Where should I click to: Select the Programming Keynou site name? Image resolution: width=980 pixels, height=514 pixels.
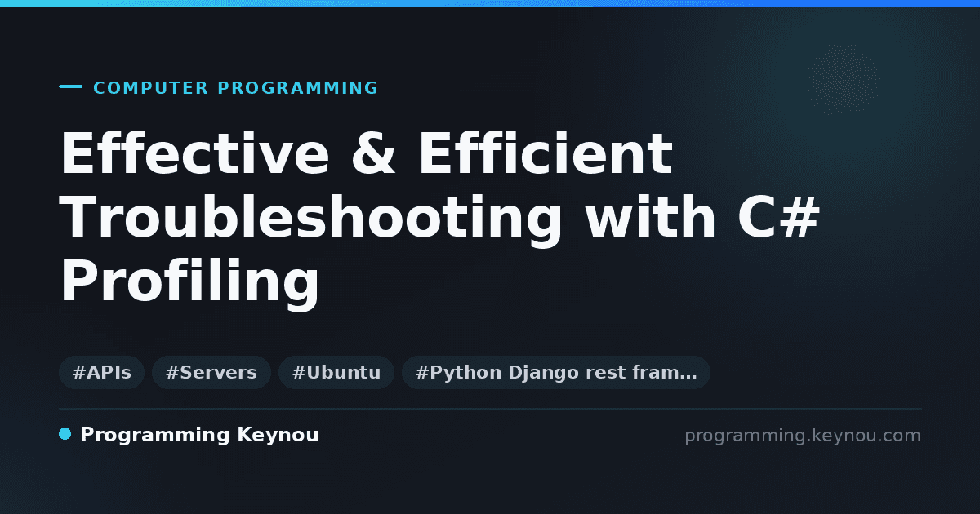pos(199,435)
